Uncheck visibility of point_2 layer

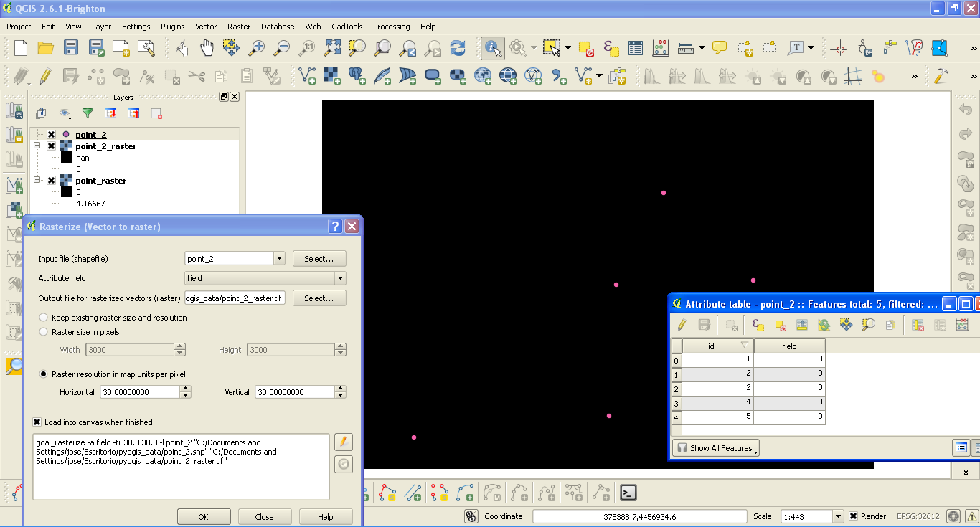51,135
